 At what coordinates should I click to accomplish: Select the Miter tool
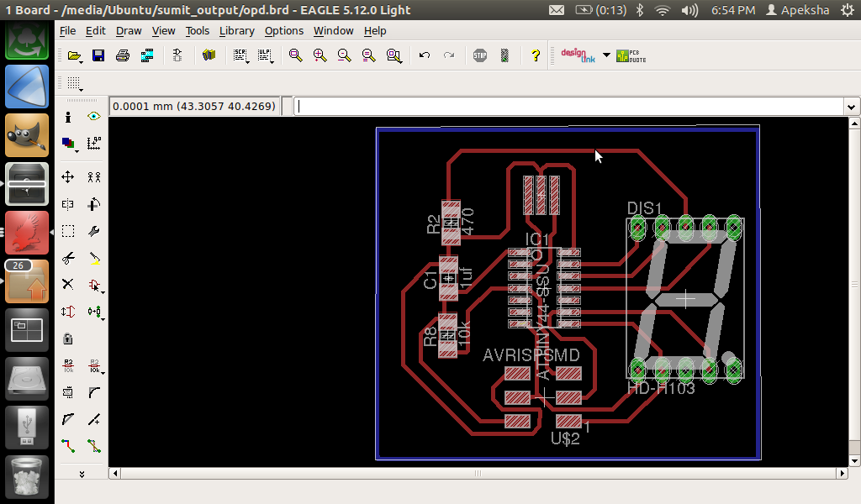(94, 392)
